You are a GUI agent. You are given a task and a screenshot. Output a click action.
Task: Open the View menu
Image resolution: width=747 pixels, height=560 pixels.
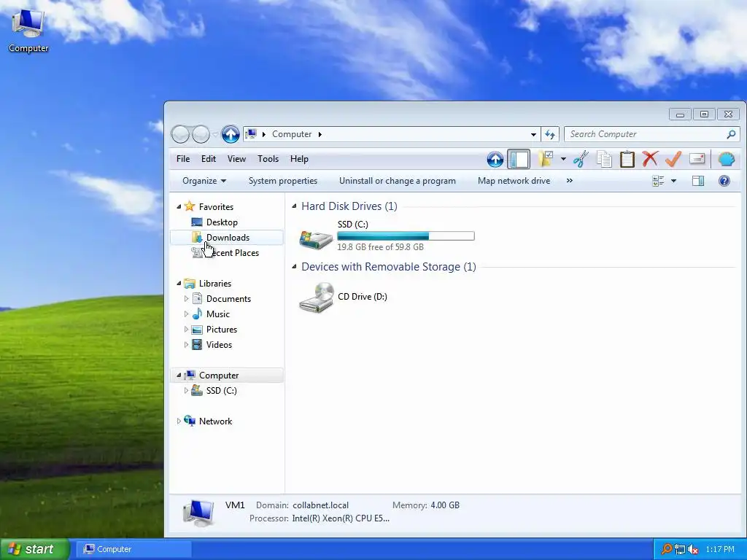pyautogui.click(x=236, y=159)
